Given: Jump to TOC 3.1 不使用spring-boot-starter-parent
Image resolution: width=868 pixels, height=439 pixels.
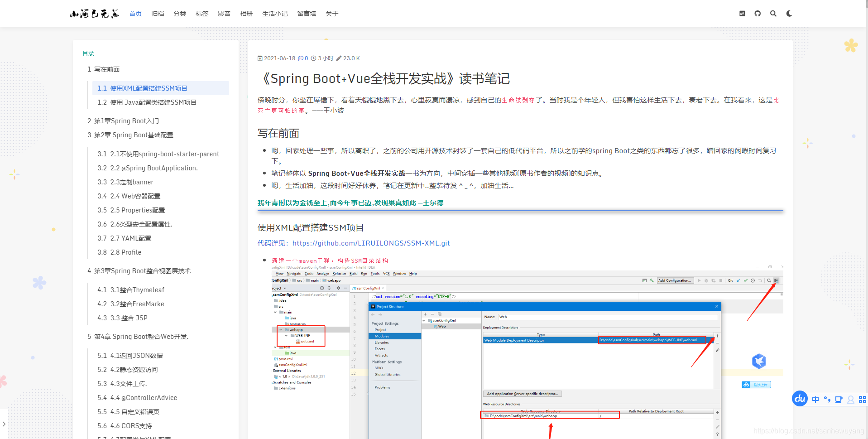Looking at the screenshot, I should pos(158,154).
